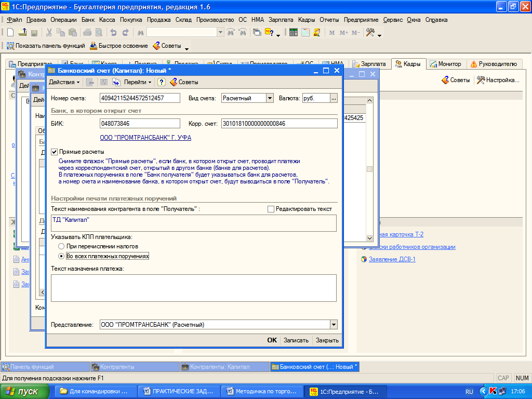Click the M memory button in toolbar

click(x=332, y=33)
